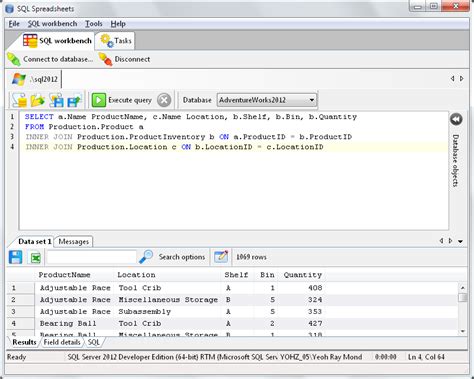The width and height of the screenshot is (474, 379).
Task: Click the Location column header
Action: [136, 275]
